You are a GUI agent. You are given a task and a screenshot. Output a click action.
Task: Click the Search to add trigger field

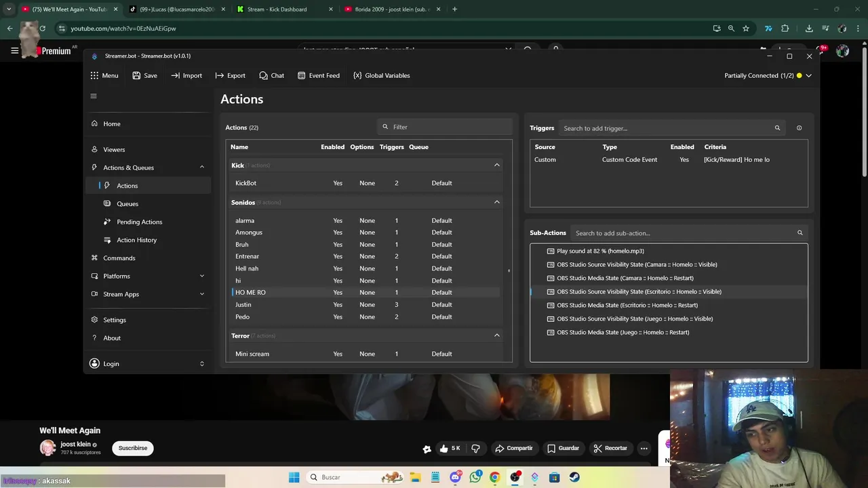tap(671, 128)
